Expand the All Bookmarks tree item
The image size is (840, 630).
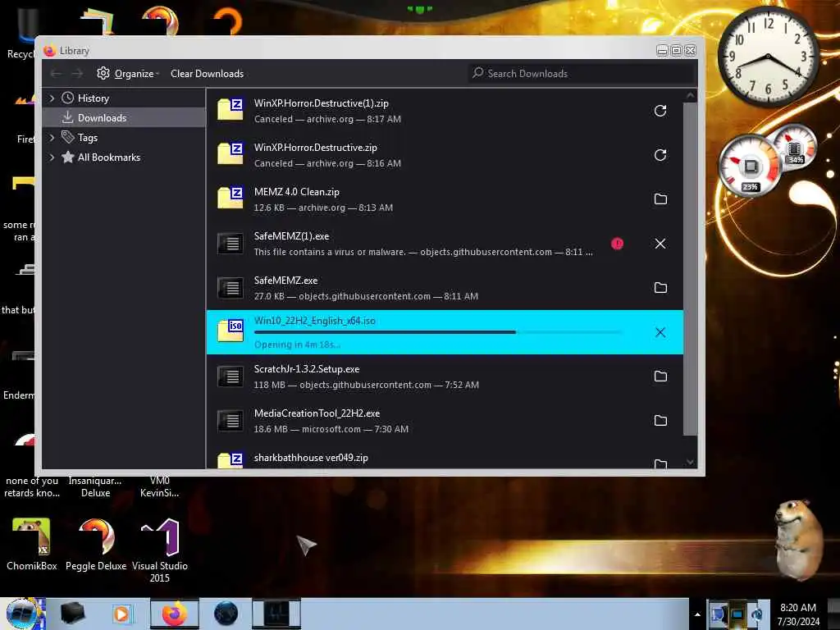52,157
